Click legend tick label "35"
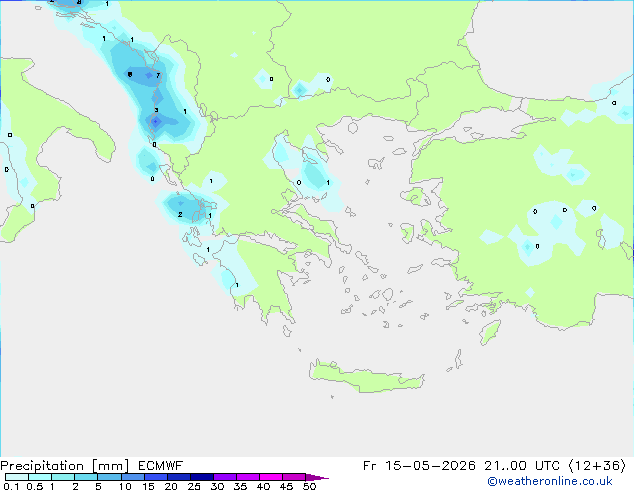Screen dimensions: 634x490 [x=240, y=486]
